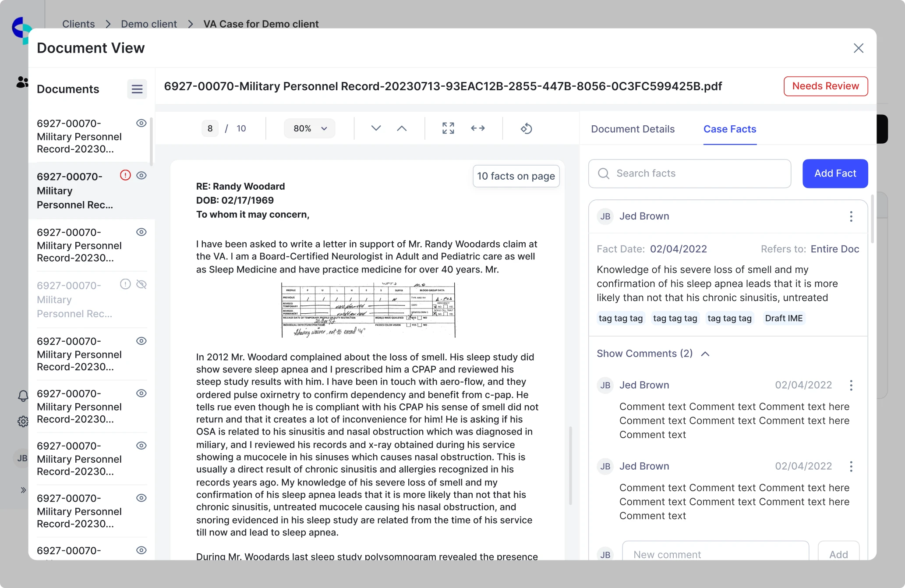Fit document to page width
Screen dimensions: 905x588
478,128
